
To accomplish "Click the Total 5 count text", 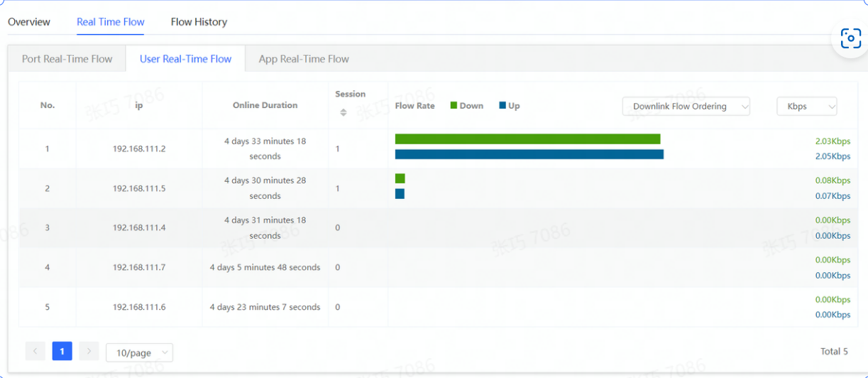I will tap(834, 352).
